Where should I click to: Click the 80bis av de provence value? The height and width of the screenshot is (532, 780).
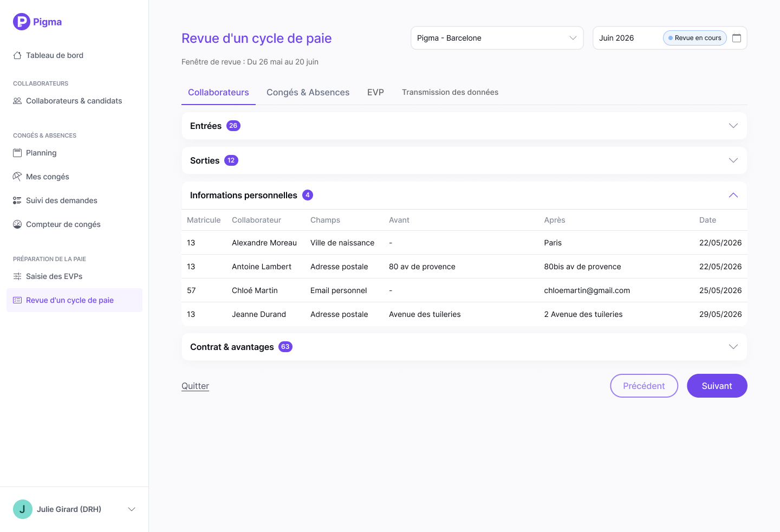[583, 267]
